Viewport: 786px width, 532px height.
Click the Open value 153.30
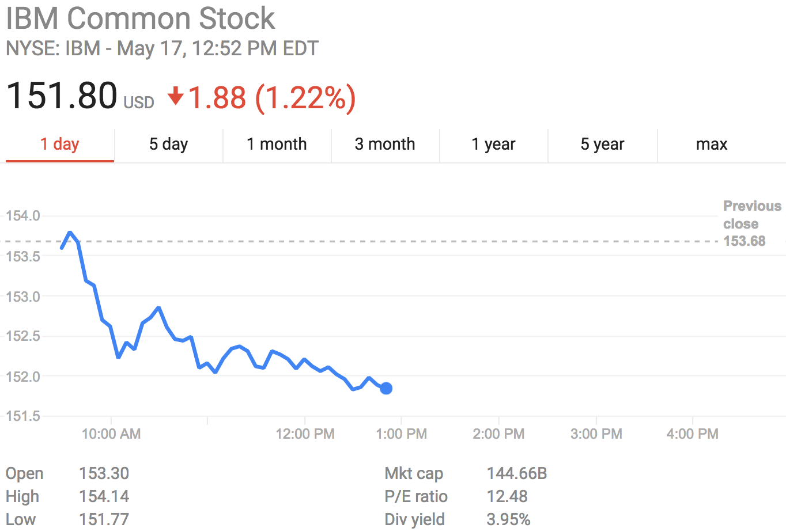point(104,474)
